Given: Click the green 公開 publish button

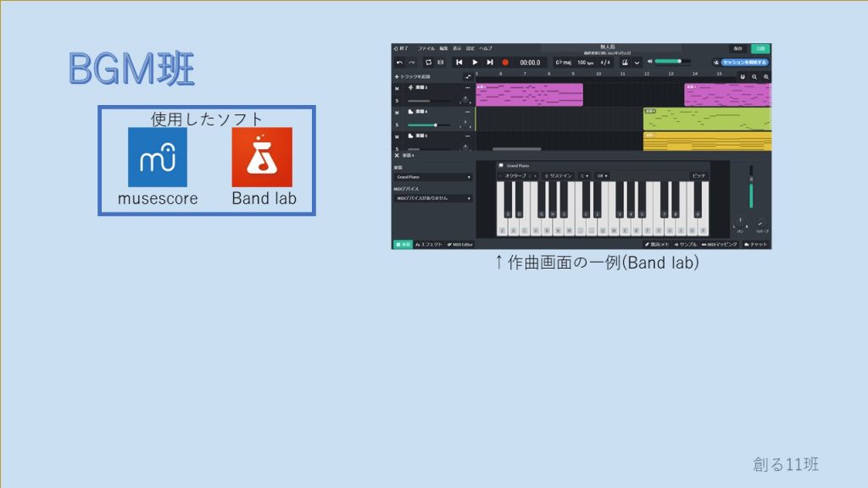Looking at the screenshot, I should 760,48.
